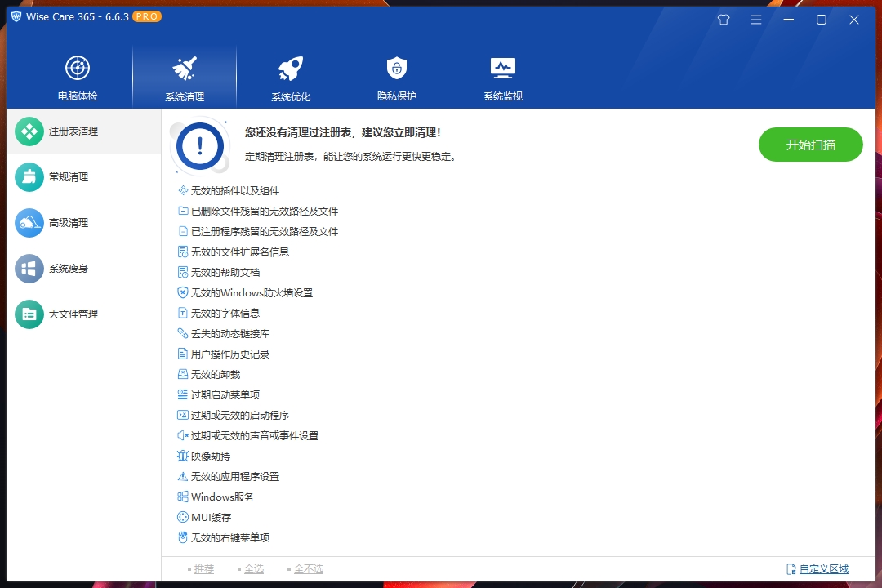Viewport: 882px width, 588px height.
Task: Click the heading text 您还没有清理过注册表，建议您立即清理！
Action: [342, 132]
